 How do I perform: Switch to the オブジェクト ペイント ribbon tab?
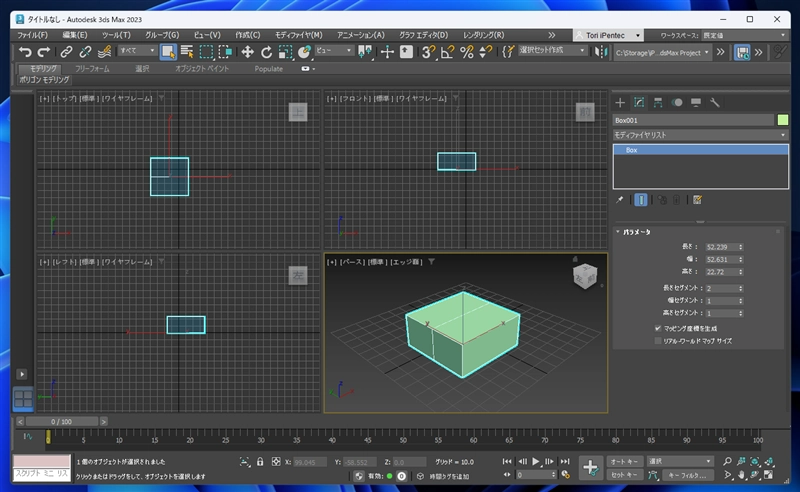tap(202, 68)
